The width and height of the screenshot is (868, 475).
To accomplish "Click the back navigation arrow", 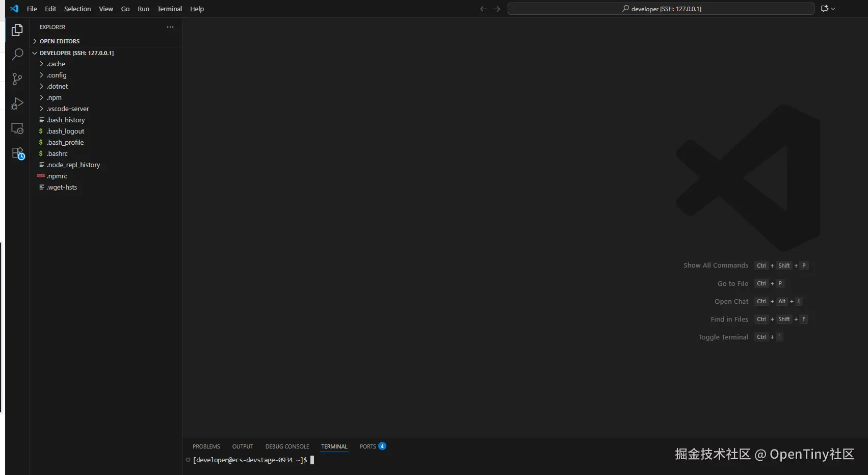I will tap(483, 9).
